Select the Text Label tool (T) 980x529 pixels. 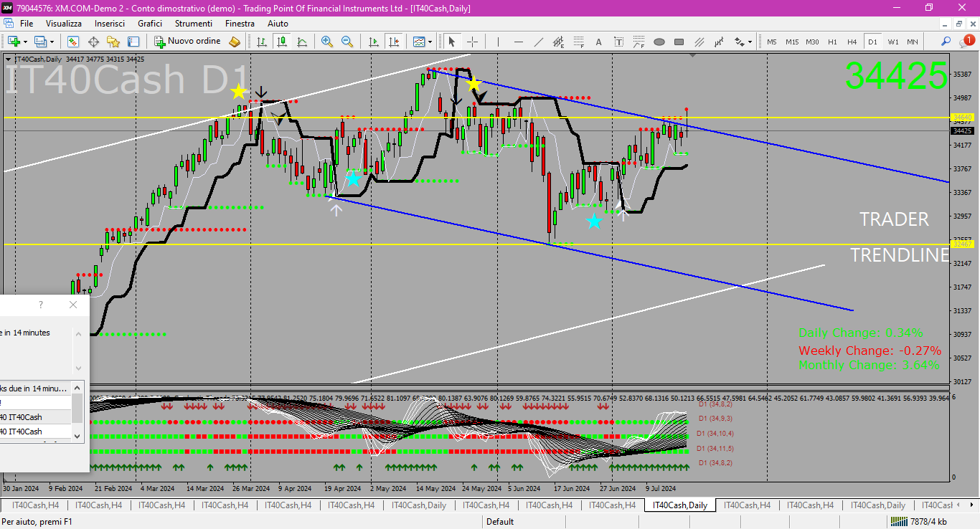(618, 42)
